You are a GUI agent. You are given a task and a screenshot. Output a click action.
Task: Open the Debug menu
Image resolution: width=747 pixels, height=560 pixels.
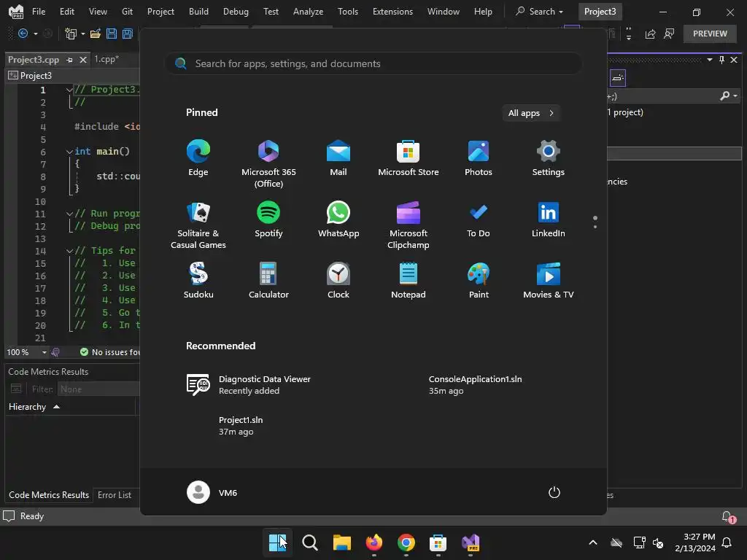[x=236, y=12]
